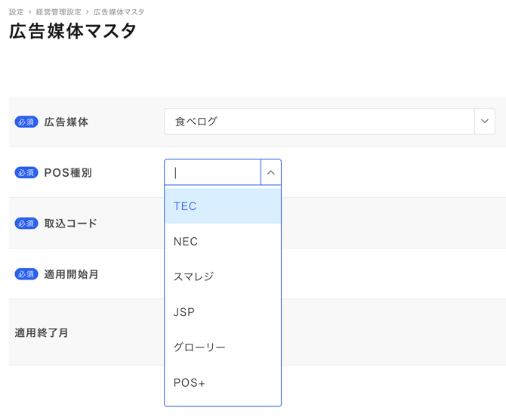
Task: Click the 必須 badge beside 取込コード
Action: [x=26, y=224]
